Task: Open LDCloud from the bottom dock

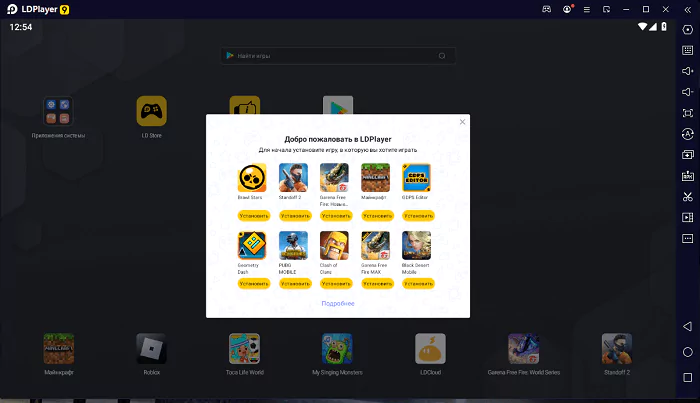Action: tap(430, 349)
